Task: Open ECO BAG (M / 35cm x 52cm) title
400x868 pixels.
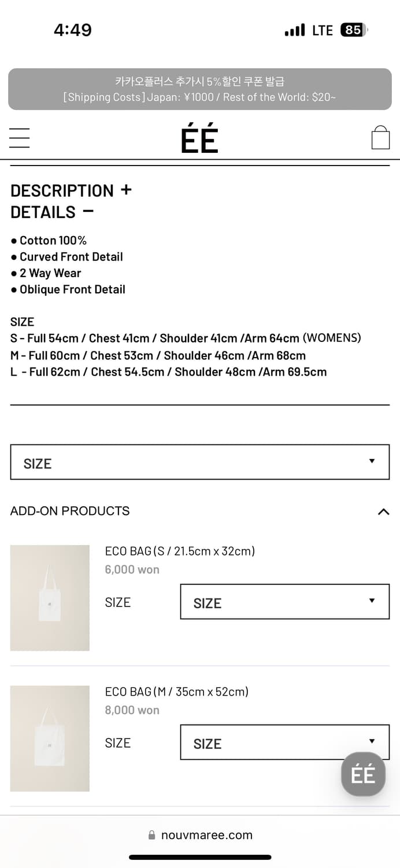Action: coord(176,692)
